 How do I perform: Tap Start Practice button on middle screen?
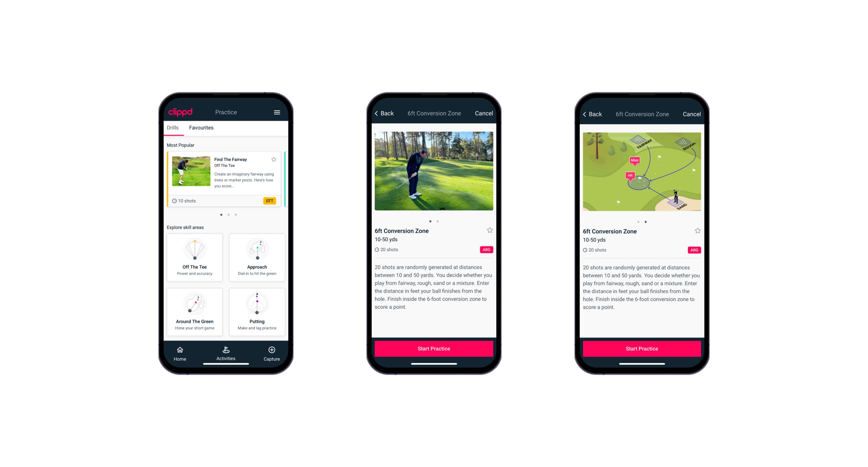[x=433, y=349]
